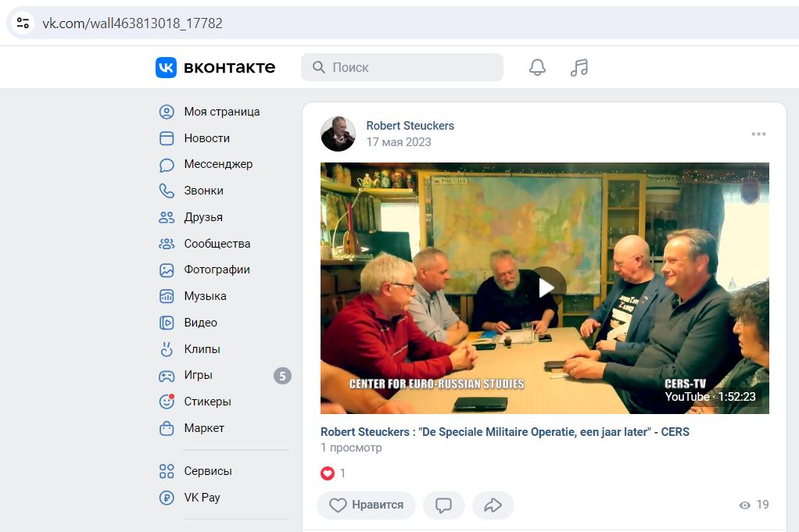
Task: Click the Звонки label in sidebar
Action: pyautogui.click(x=204, y=191)
